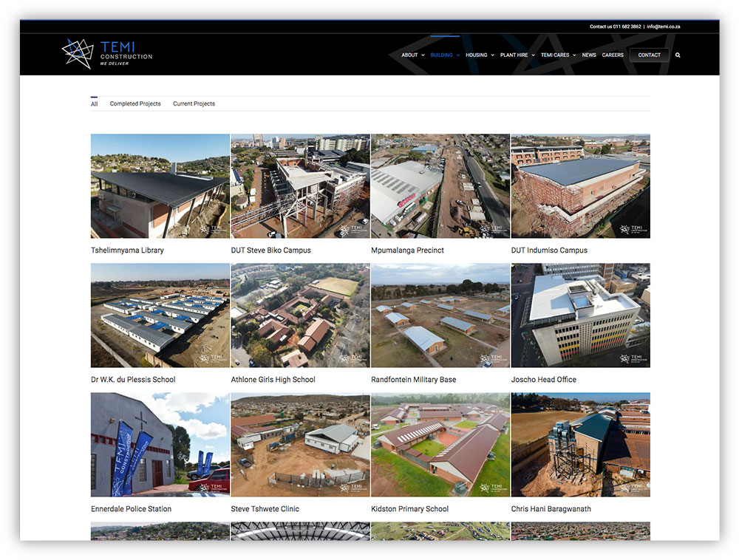Switch to the Current Projects tab
The image size is (739, 560).
pyautogui.click(x=194, y=103)
